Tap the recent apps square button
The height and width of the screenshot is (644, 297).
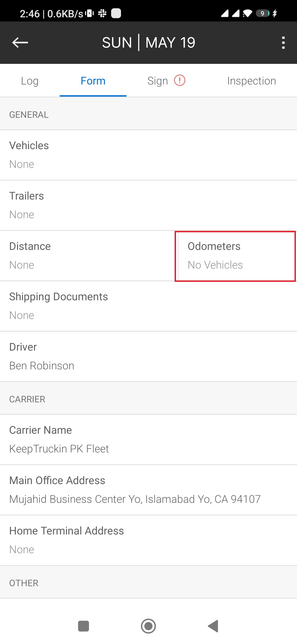(x=83, y=626)
